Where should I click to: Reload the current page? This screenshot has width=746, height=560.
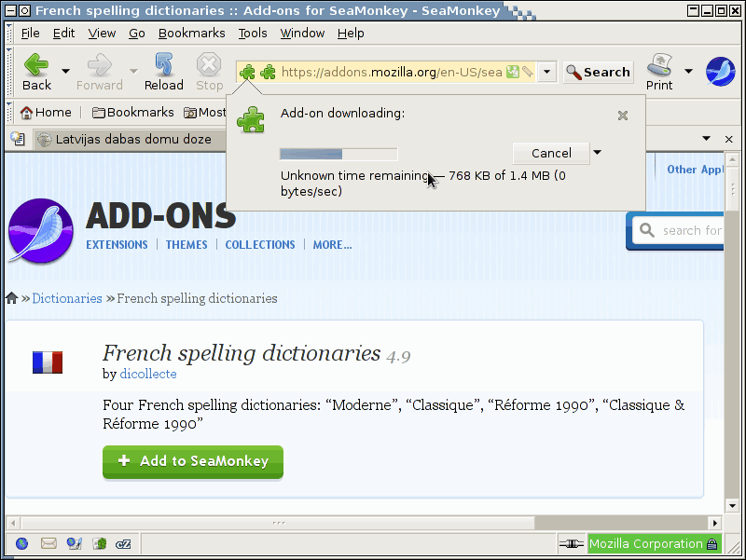(x=164, y=72)
